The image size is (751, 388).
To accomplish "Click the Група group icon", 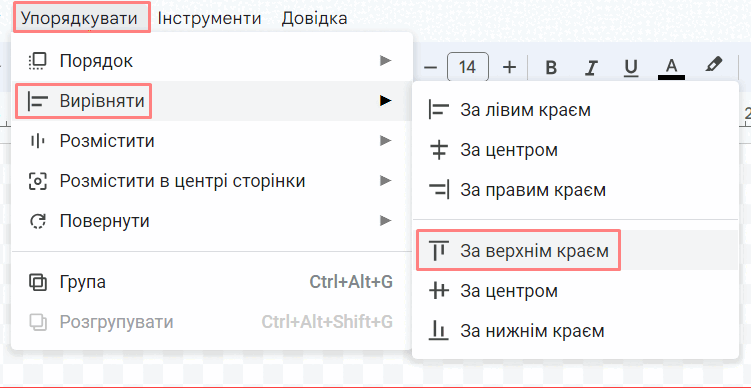I will click(38, 282).
